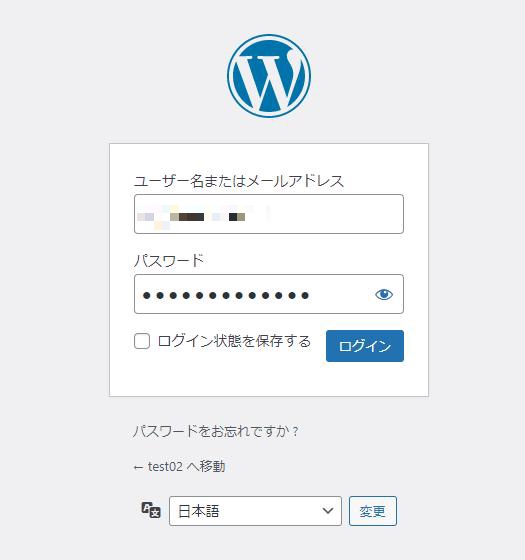
Task: Show password with the eye icon
Action: tap(384, 295)
